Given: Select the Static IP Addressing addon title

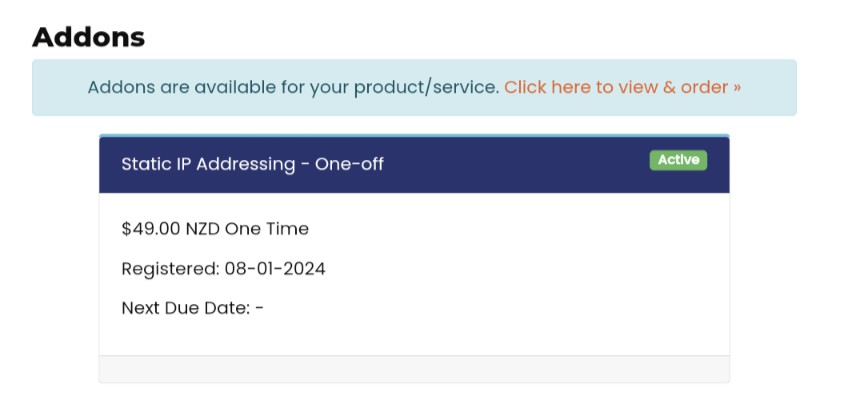Looking at the screenshot, I should pyautogui.click(x=252, y=164).
